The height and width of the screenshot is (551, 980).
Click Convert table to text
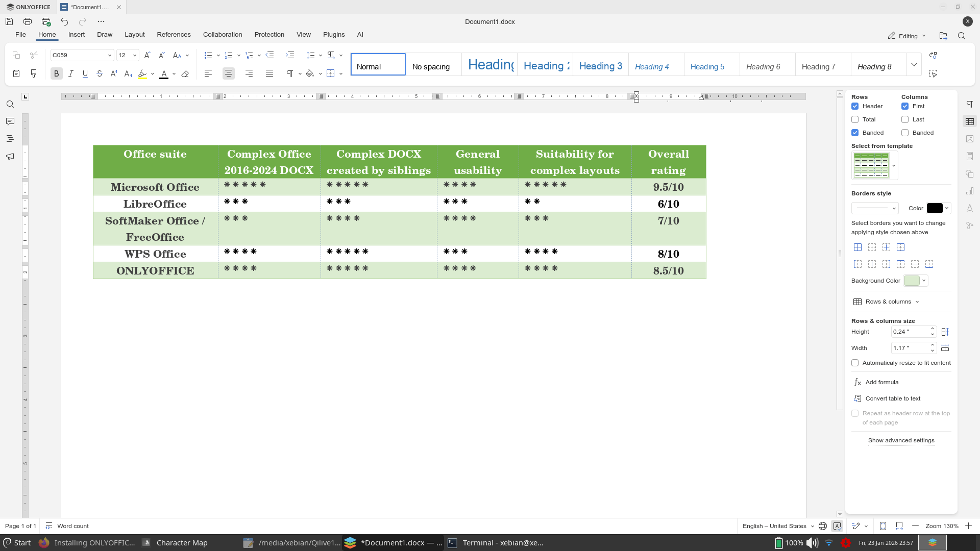pos(893,398)
